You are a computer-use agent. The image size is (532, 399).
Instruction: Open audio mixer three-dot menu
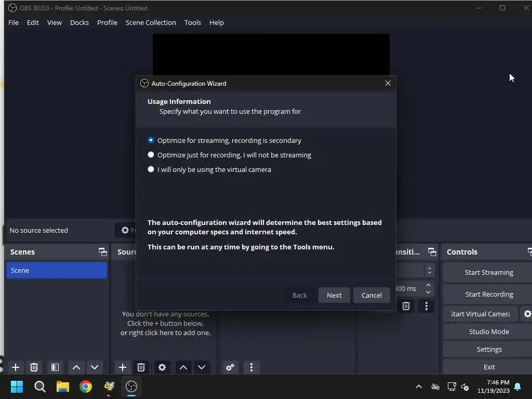coord(251,367)
